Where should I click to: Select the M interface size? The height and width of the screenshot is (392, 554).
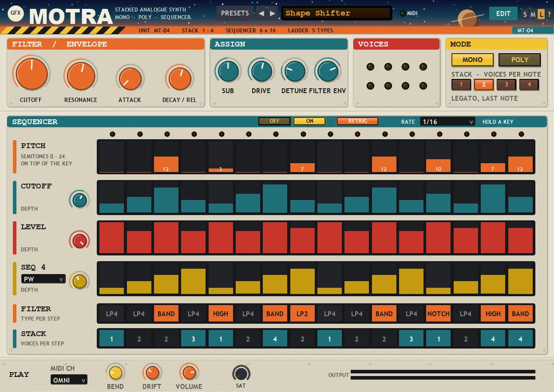click(533, 14)
